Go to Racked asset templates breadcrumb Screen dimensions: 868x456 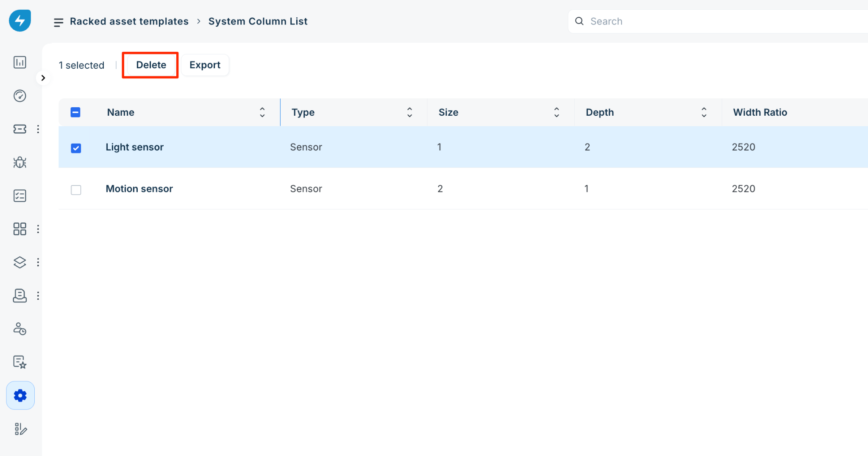(x=129, y=21)
